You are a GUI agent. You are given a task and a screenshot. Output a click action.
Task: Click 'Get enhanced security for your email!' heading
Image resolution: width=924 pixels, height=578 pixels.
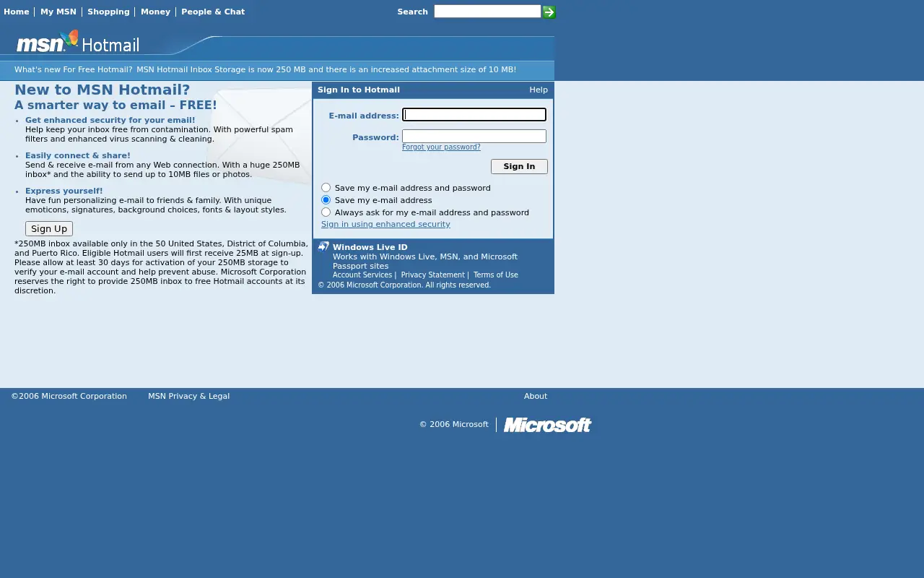pos(110,121)
